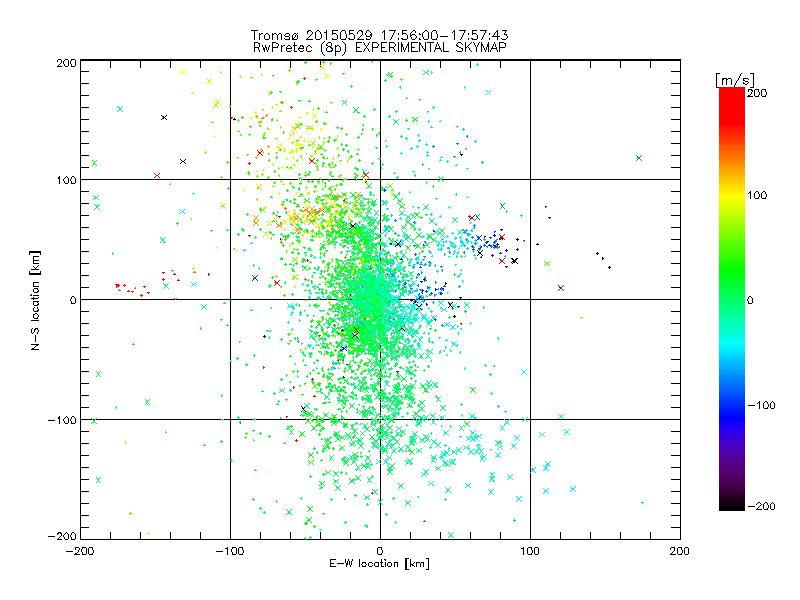Click the title text 'Tromsø 20150529 17:56:00-17:57:43'

(379, 35)
